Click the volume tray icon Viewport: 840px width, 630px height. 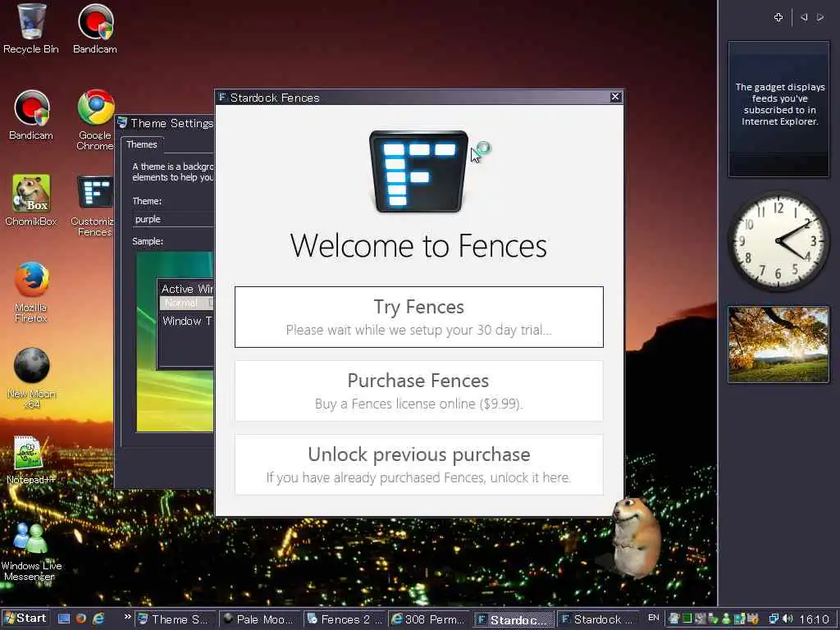(787, 619)
